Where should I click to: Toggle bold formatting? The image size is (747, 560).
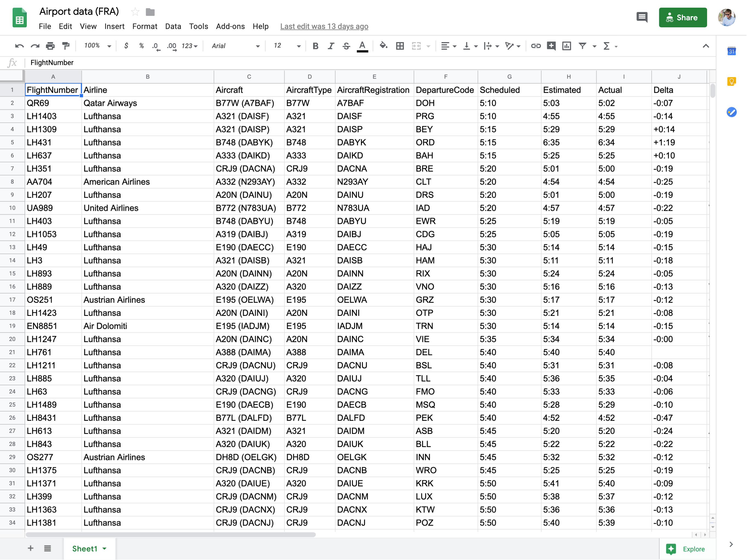[315, 46]
